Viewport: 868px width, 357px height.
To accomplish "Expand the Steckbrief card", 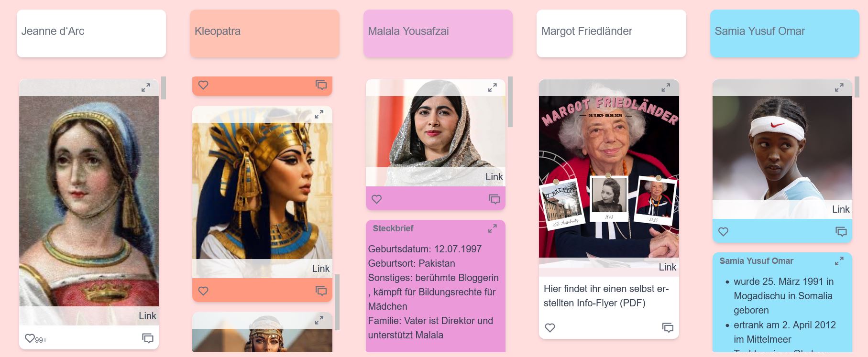I will point(493,228).
